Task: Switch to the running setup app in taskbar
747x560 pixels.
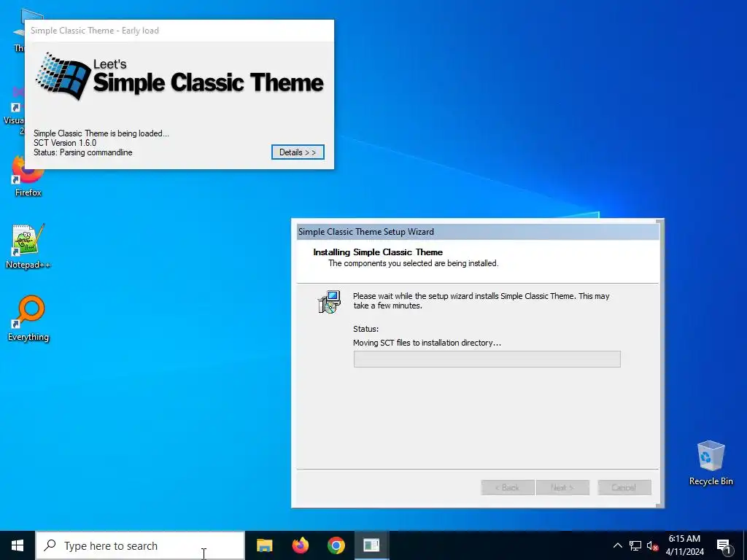Action: coord(371,545)
